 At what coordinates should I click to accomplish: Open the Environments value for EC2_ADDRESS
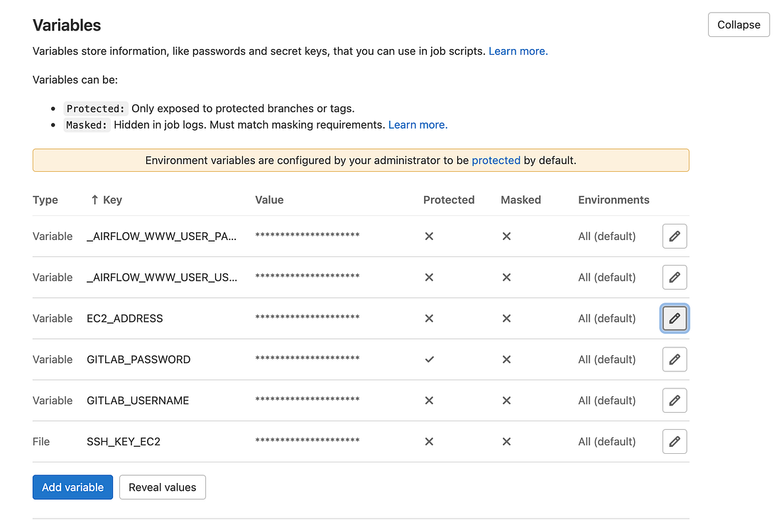[x=606, y=318]
